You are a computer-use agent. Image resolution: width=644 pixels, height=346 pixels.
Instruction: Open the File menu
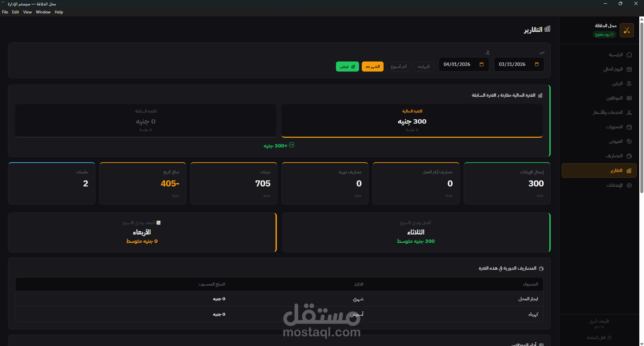(x=5, y=12)
